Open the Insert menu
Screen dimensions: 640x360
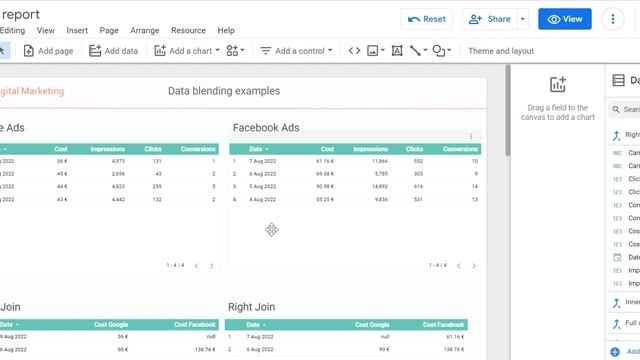coord(77,30)
